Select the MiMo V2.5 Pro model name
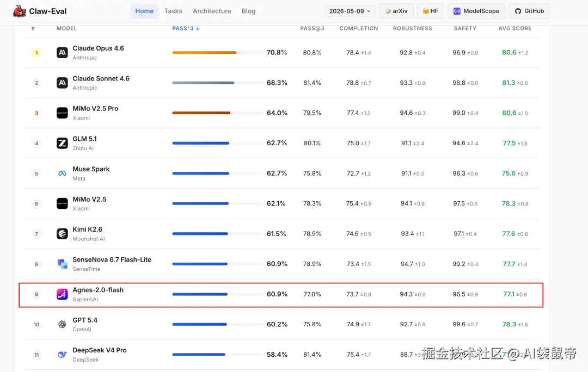 (x=95, y=109)
